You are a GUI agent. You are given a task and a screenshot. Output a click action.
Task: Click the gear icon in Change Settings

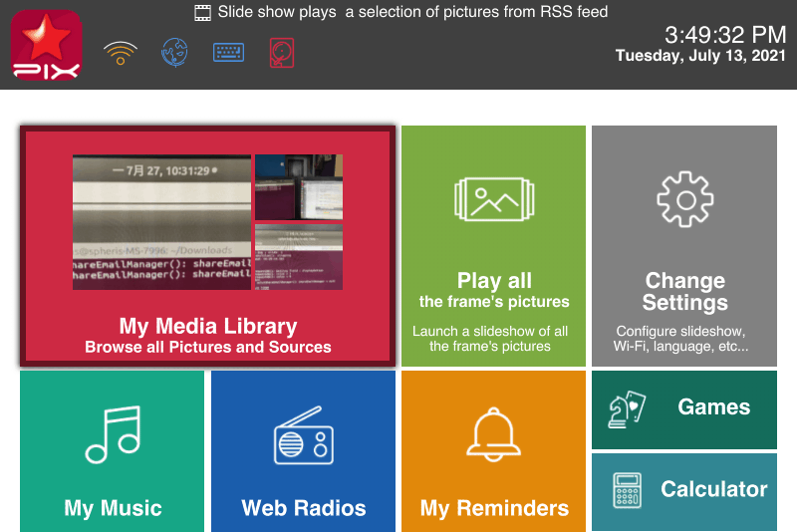point(684,200)
